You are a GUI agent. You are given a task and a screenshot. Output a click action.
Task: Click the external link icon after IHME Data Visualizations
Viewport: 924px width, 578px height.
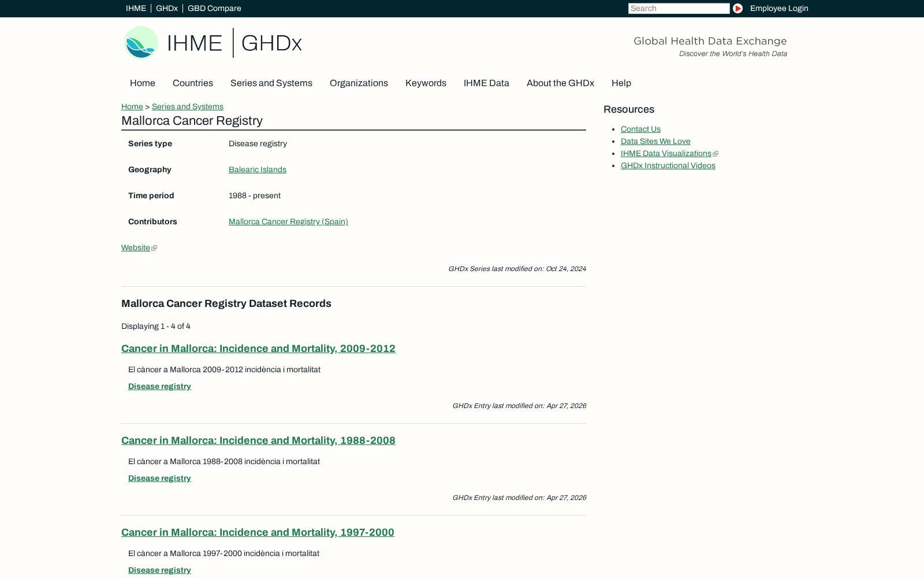coord(716,154)
